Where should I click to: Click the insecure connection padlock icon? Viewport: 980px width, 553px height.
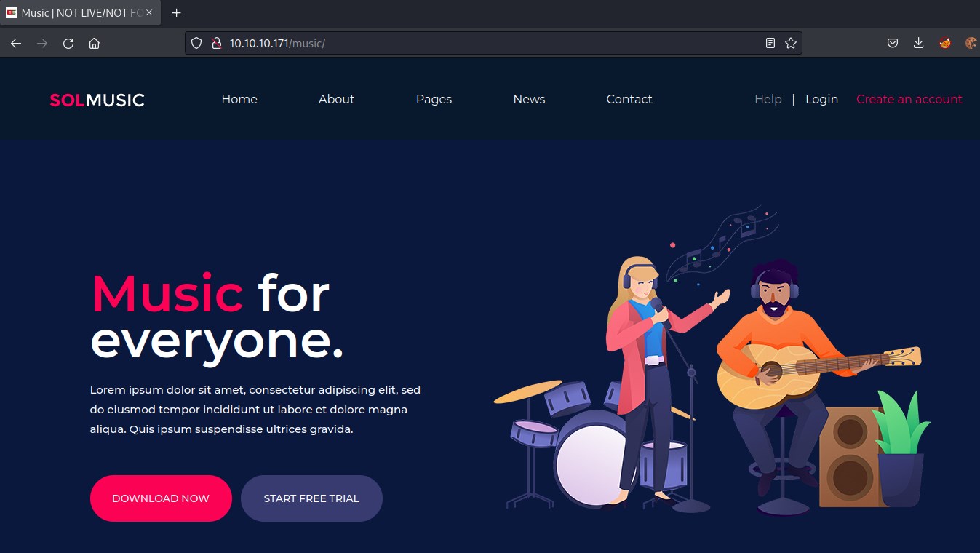(215, 44)
